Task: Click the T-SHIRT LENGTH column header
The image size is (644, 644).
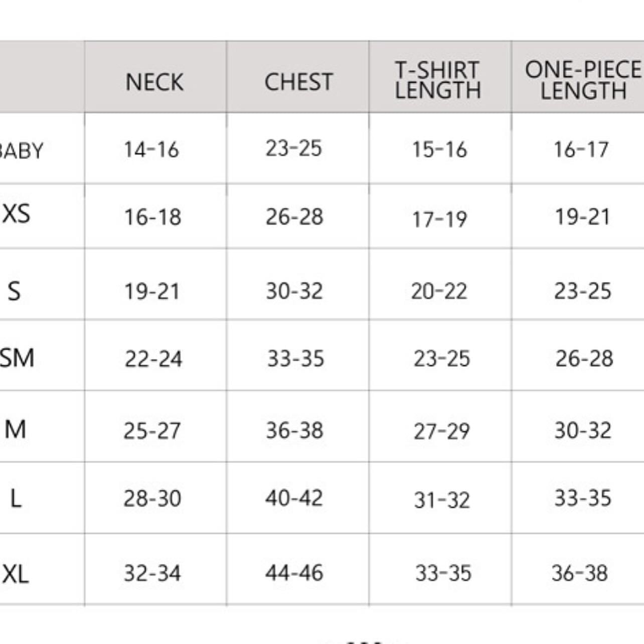Action: point(438,80)
